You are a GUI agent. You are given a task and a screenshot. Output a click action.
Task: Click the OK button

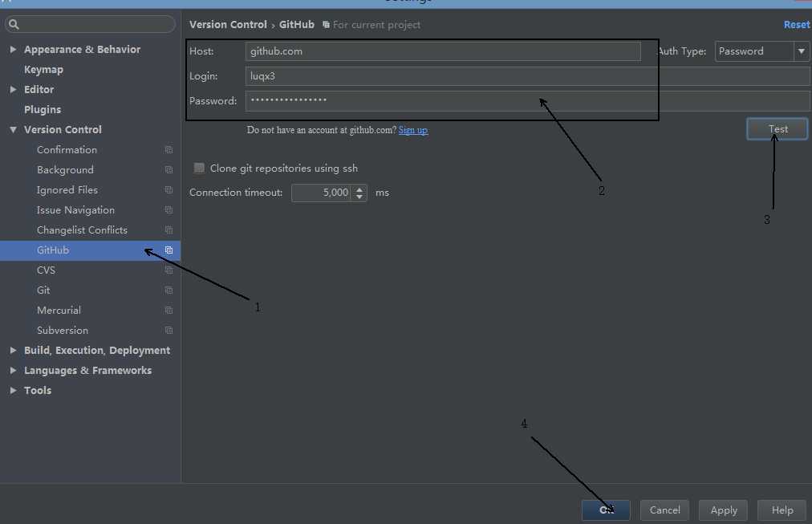tap(606, 510)
